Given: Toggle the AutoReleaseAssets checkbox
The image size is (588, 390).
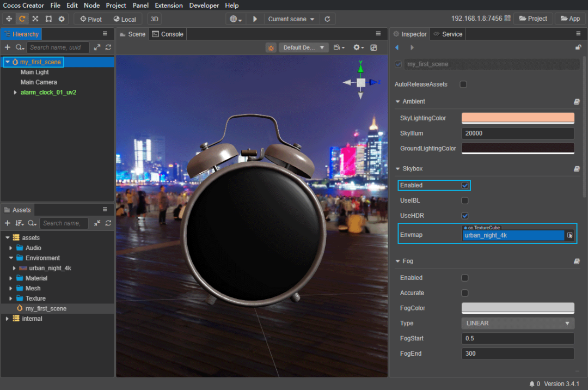Looking at the screenshot, I should tap(463, 84).
